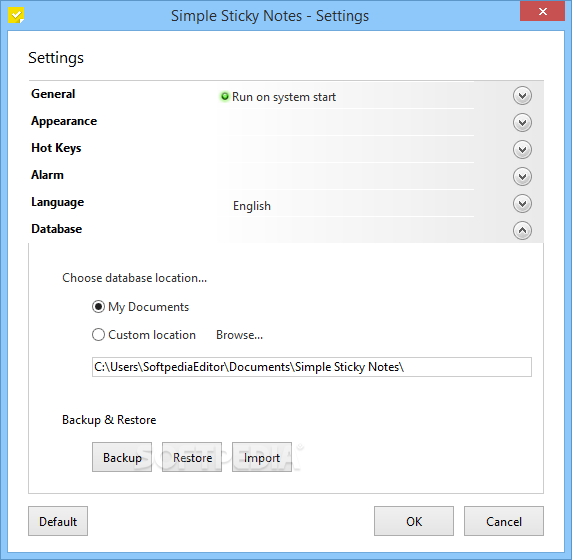
Task: Reset settings with the Default button
Action: pyautogui.click(x=58, y=521)
